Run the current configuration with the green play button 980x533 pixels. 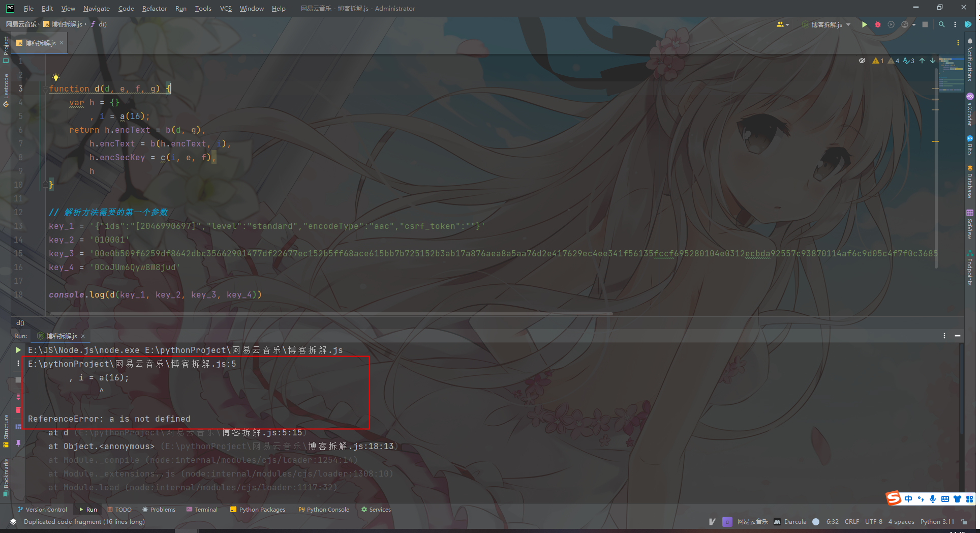[x=864, y=24]
